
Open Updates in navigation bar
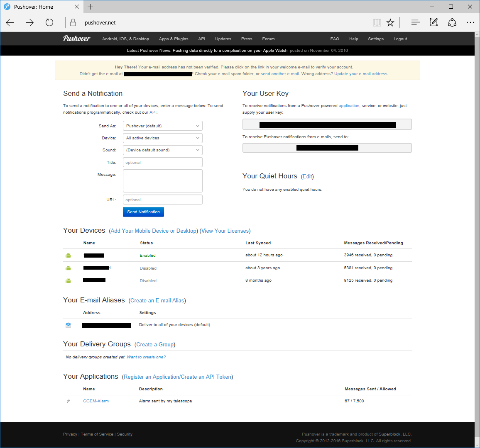[x=223, y=39]
